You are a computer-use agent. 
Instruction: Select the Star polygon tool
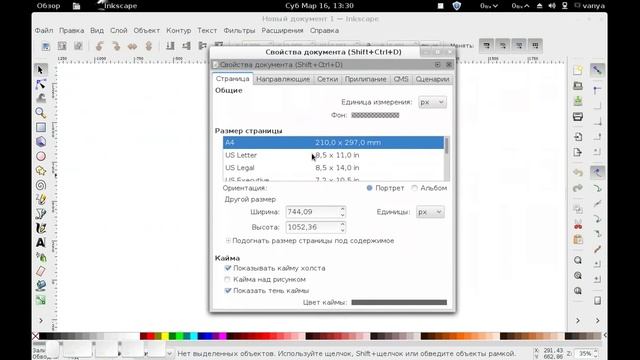tap(40, 171)
